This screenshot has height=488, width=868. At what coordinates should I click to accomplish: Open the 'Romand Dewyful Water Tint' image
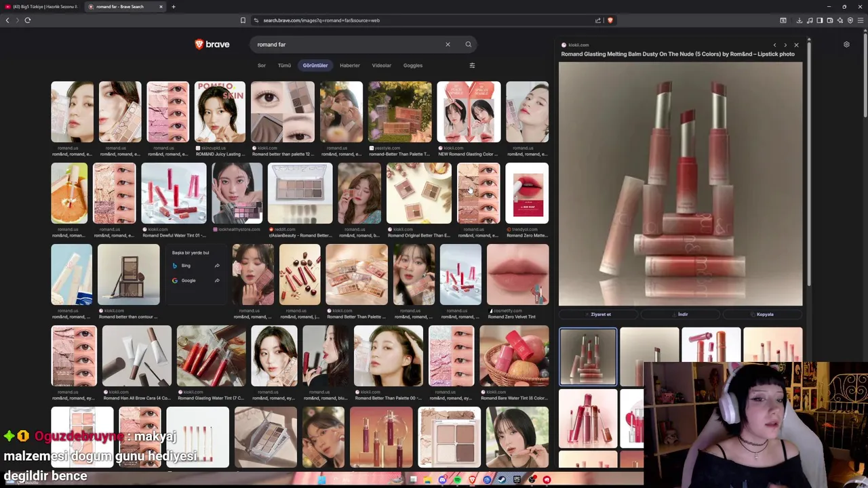[x=174, y=193]
